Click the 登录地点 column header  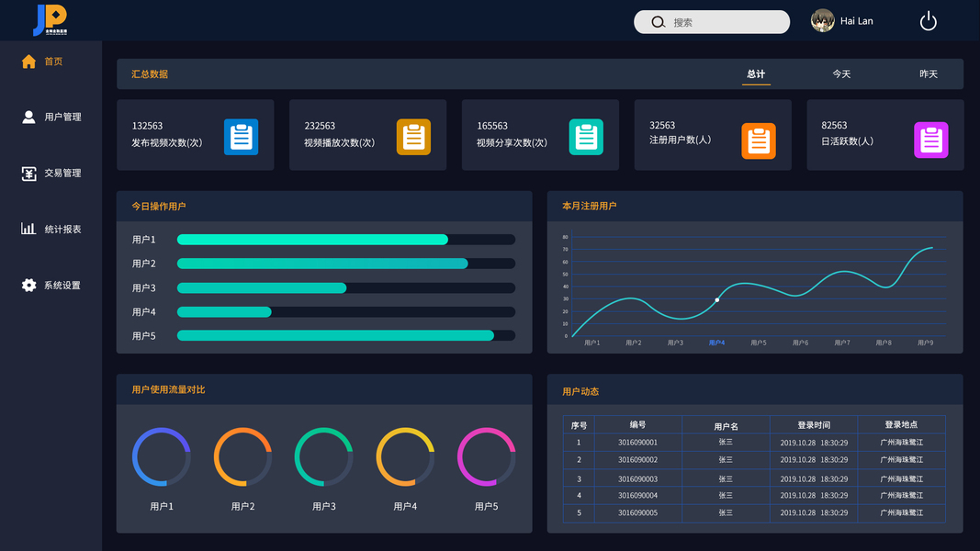coord(901,425)
